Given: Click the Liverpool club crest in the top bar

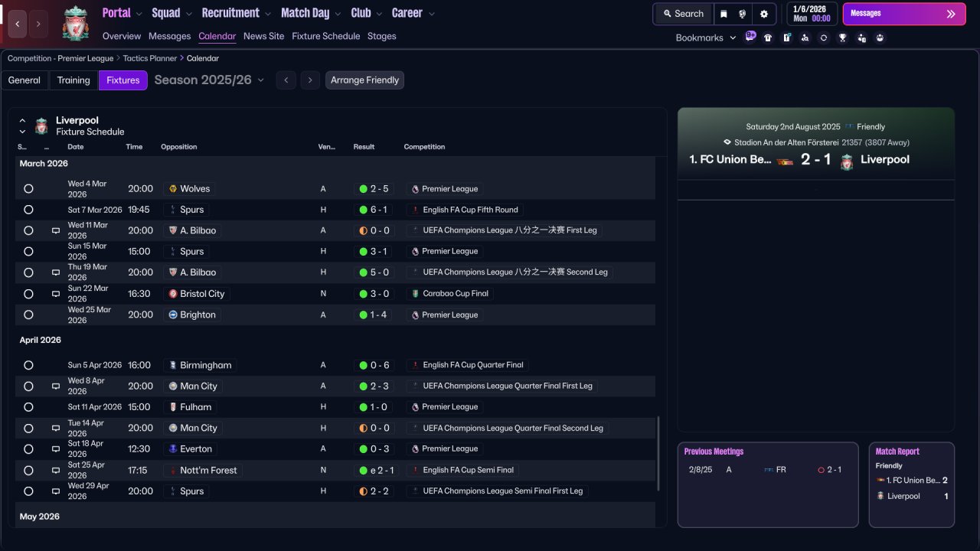Looking at the screenshot, I should (76, 24).
